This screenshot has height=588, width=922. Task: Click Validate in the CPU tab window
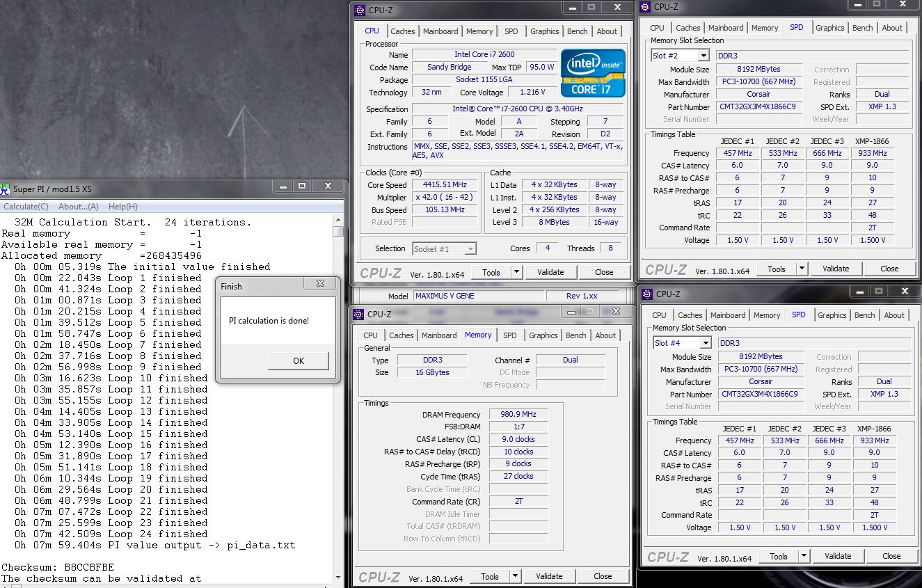[550, 272]
